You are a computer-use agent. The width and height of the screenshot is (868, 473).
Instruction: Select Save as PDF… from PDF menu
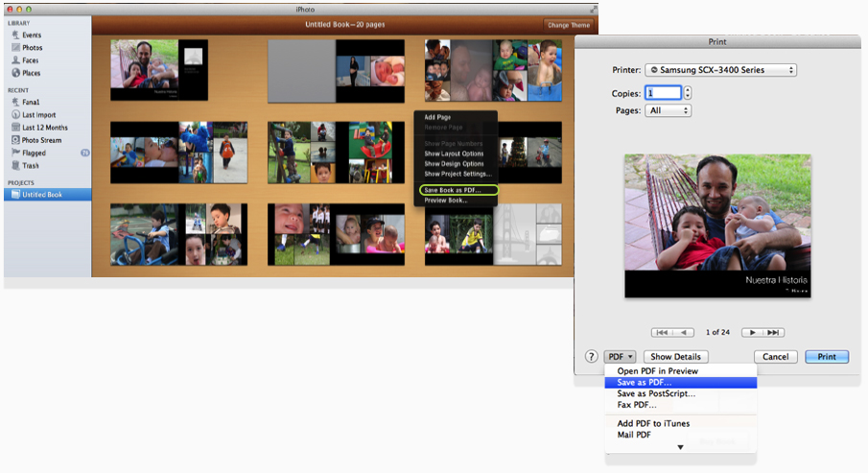tap(645, 382)
